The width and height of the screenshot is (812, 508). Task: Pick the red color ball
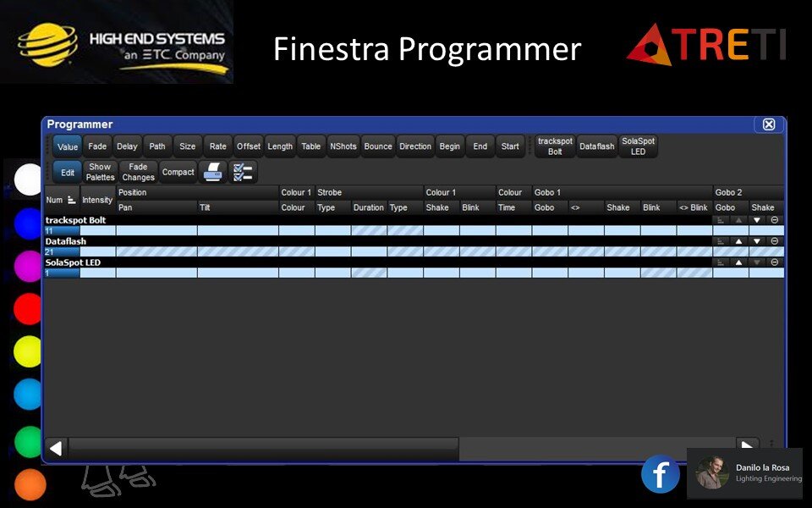(x=27, y=309)
